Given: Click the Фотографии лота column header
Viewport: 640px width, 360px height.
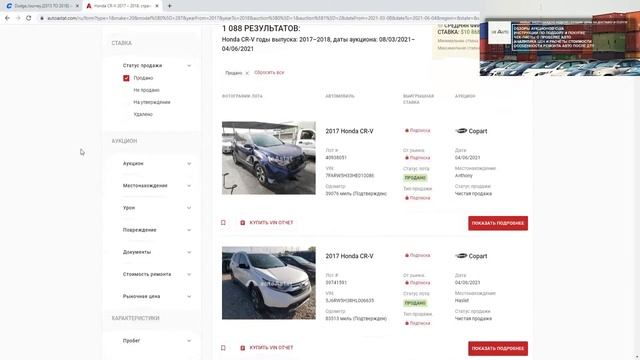Looking at the screenshot, I should (x=242, y=96).
